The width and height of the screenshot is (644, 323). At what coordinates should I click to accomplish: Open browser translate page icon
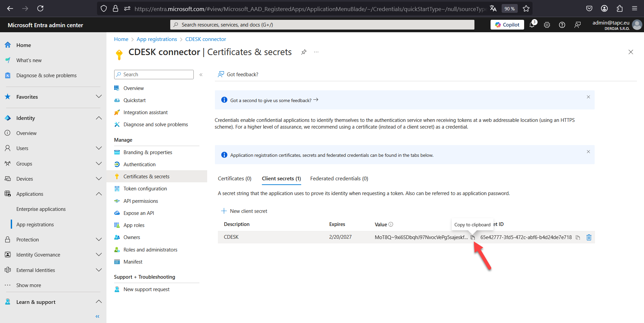pos(493,8)
